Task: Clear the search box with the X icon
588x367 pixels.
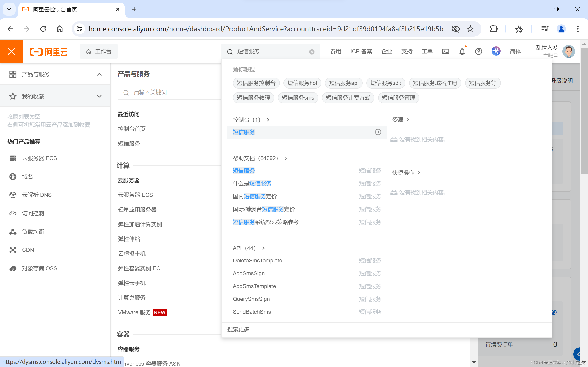Action: [311, 51]
